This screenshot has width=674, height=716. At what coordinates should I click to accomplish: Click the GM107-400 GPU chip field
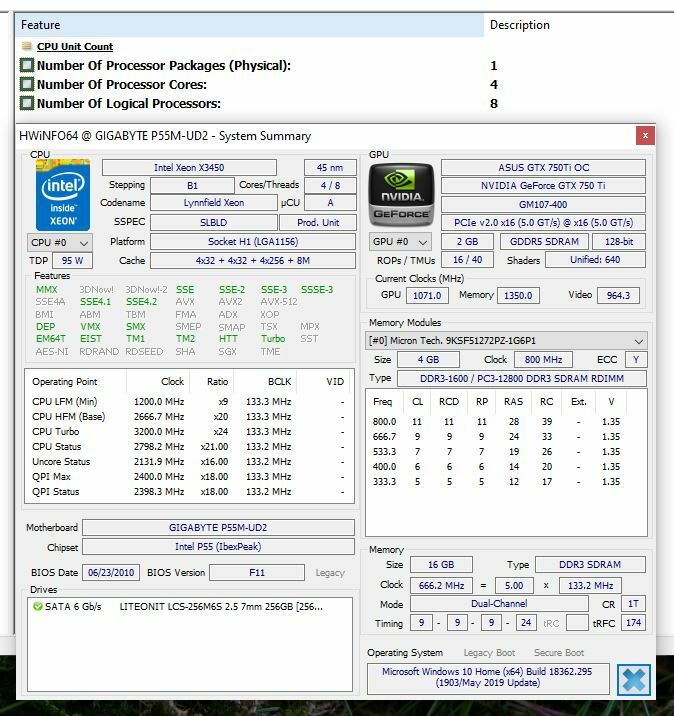543,205
